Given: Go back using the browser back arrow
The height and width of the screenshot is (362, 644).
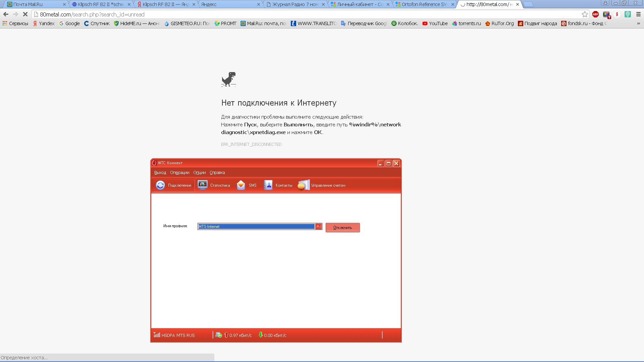Looking at the screenshot, I should click(x=6, y=14).
